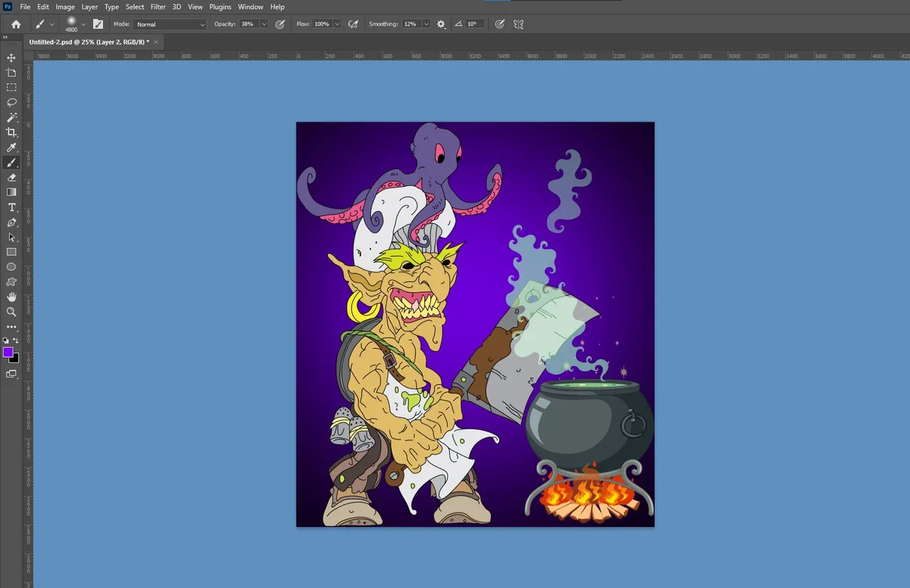Select the Eyedropper tool
Viewport: 910px width, 588px height.
[11, 147]
